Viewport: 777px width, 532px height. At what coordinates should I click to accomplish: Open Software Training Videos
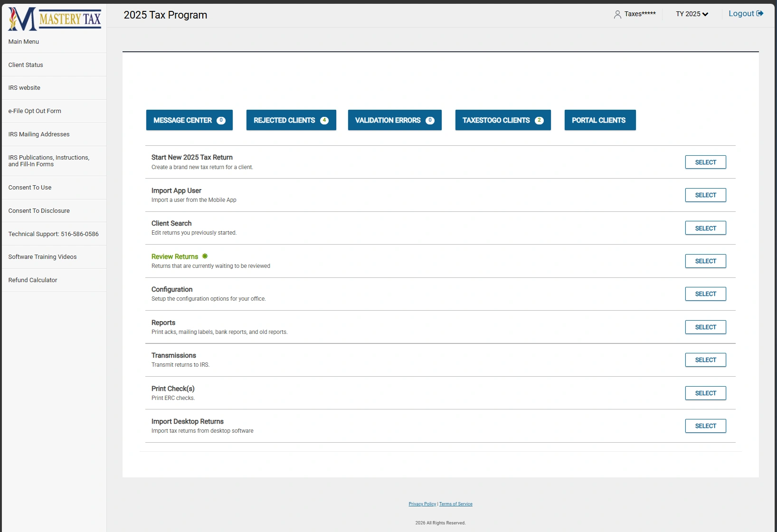(x=54, y=257)
